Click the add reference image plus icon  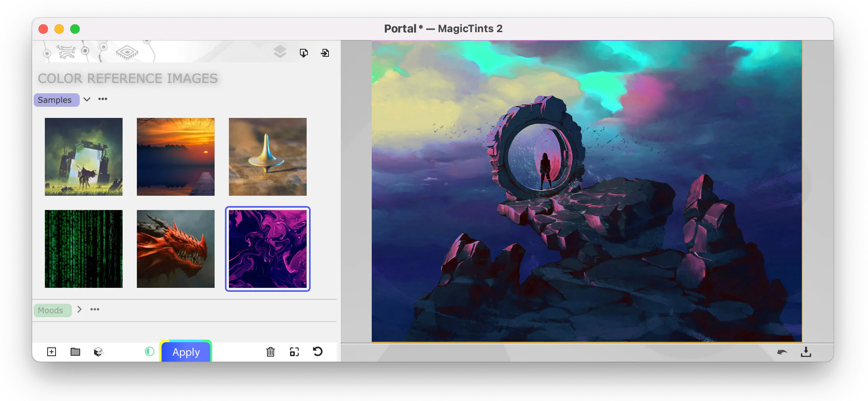pyautogui.click(x=52, y=352)
